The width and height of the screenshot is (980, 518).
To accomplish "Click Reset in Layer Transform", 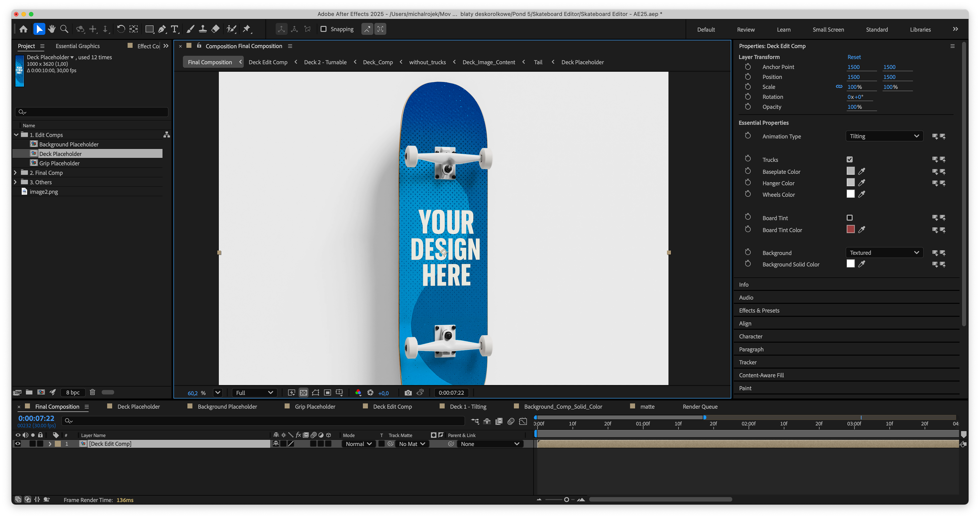I will click(x=854, y=57).
